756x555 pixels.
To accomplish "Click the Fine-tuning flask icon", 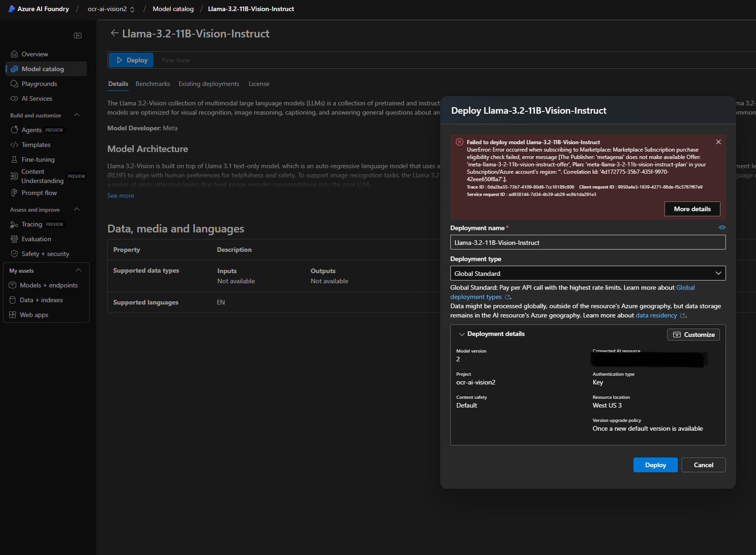I will (x=14, y=159).
